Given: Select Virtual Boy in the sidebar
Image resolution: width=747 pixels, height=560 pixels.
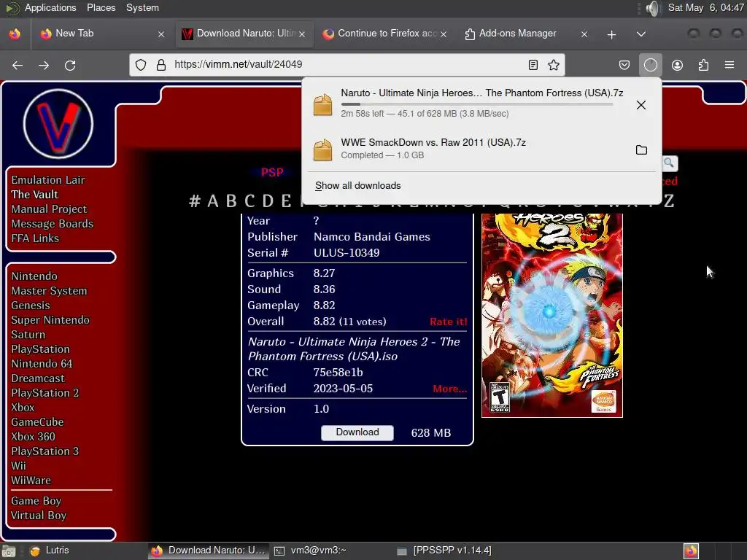Looking at the screenshot, I should (x=39, y=516).
